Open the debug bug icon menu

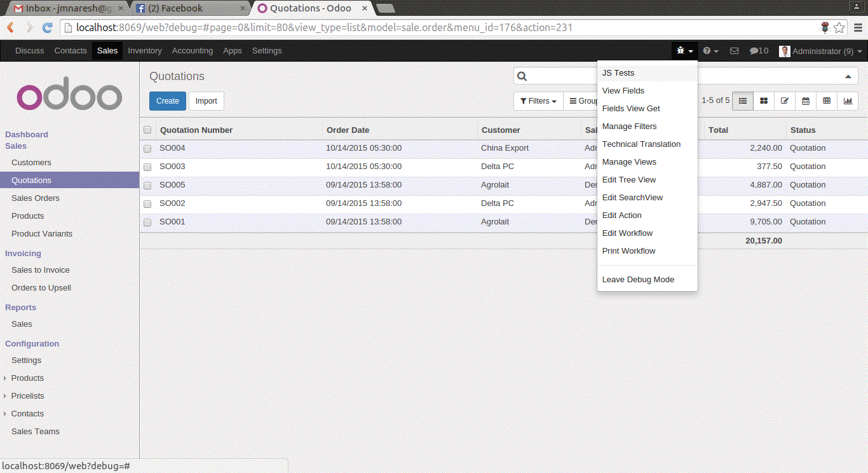point(684,51)
